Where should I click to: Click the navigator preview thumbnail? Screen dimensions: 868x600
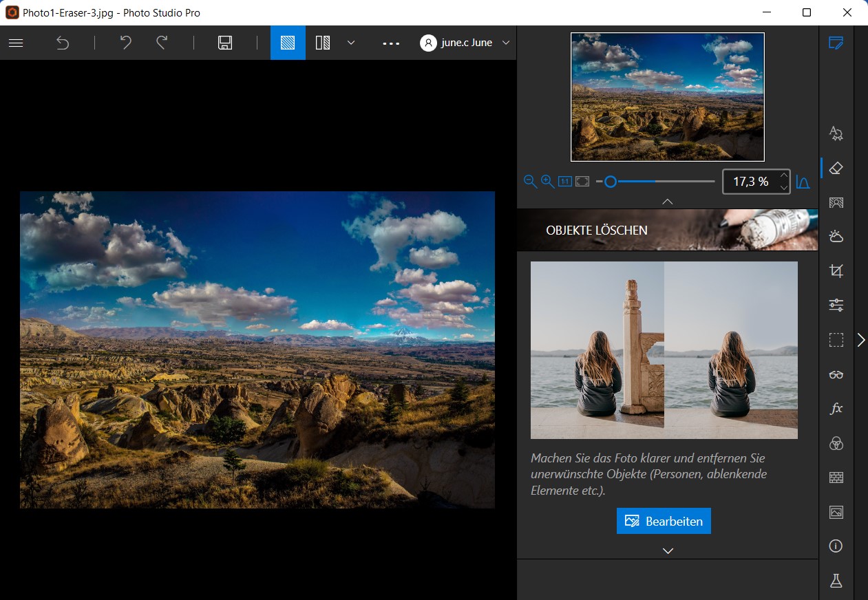point(668,97)
